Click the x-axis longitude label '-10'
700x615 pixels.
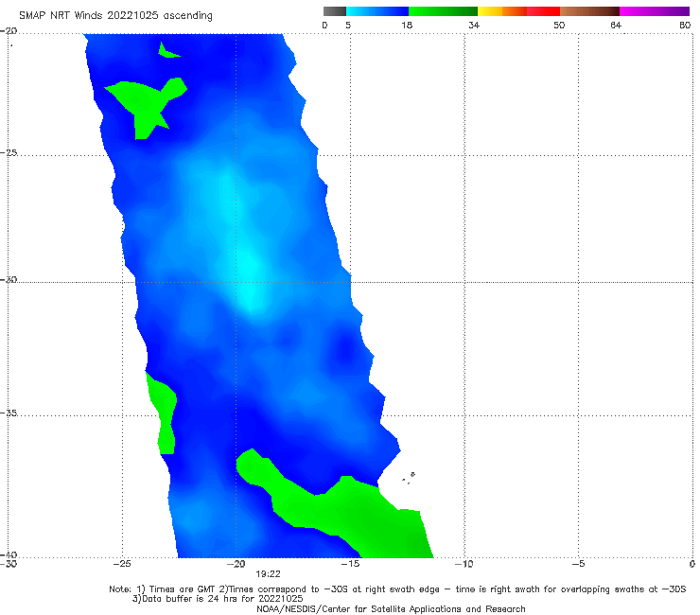[x=464, y=564]
